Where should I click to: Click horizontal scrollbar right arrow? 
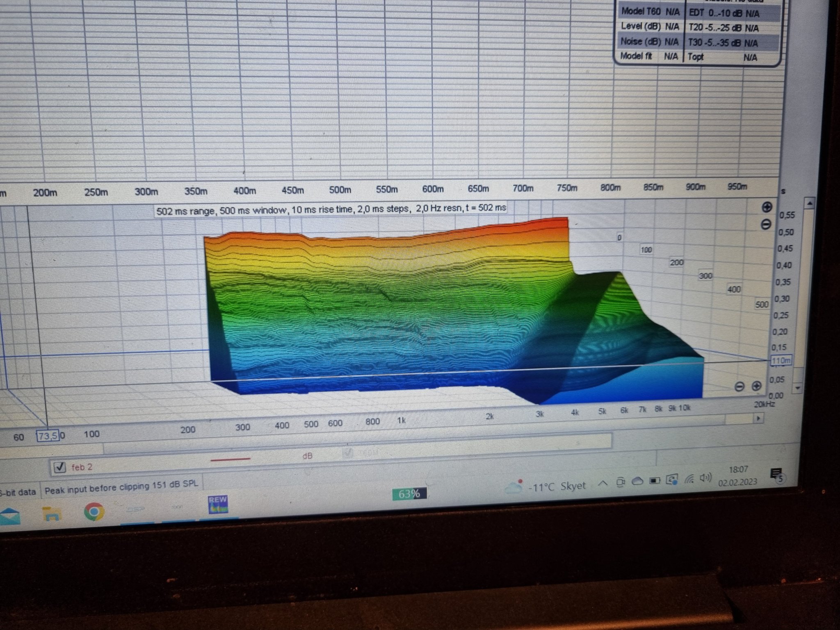[758, 418]
